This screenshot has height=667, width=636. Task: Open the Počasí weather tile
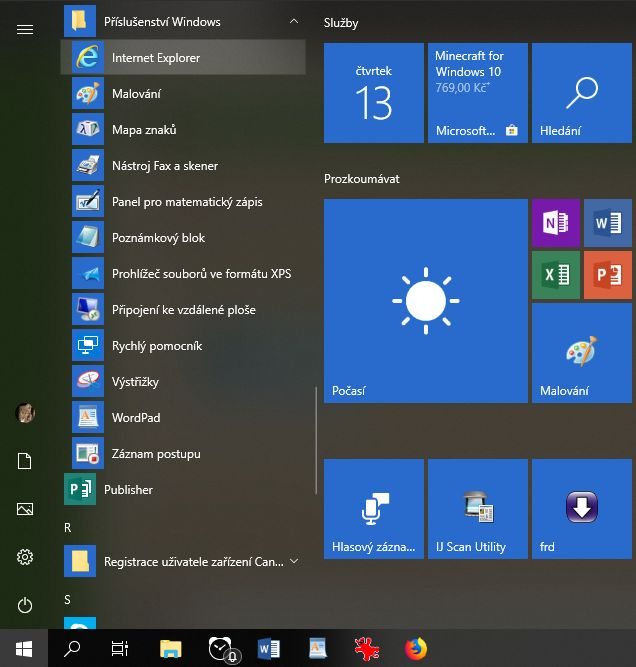click(x=426, y=301)
